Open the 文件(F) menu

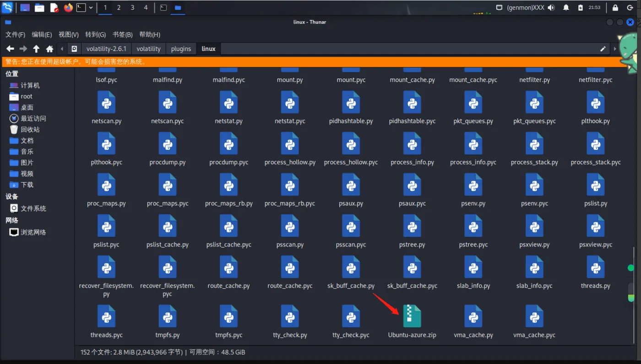[x=15, y=34]
